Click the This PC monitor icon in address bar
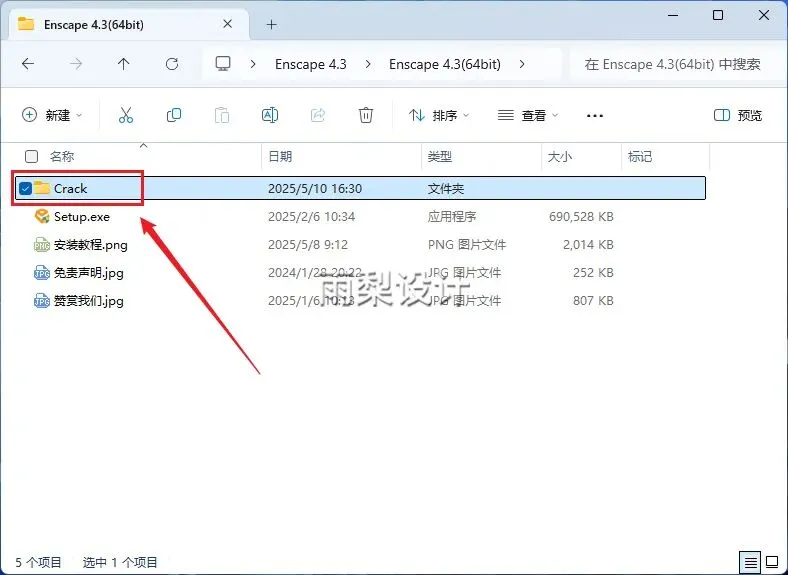The image size is (788, 575). coord(223,64)
